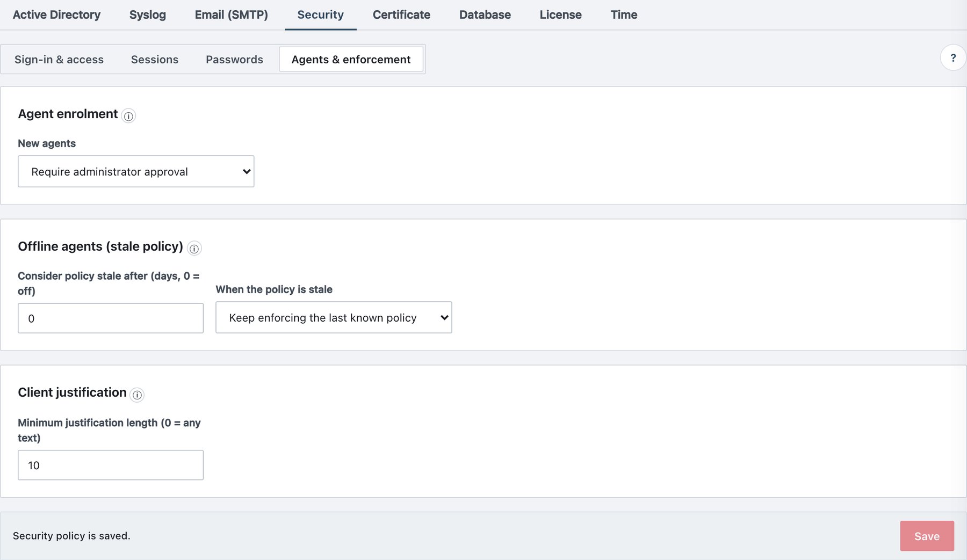The width and height of the screenshot is (967, 560).
Task: Focus the Minimum justification length input
Action: 111,465
